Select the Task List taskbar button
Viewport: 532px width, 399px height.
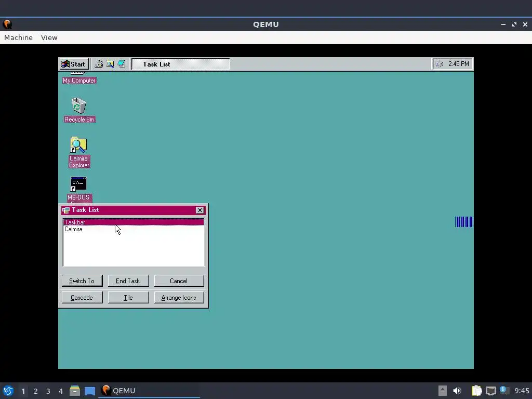click(x=180, y=64)
